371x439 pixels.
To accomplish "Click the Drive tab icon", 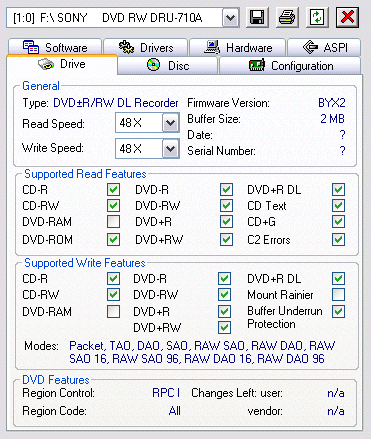I will point(46,64).
